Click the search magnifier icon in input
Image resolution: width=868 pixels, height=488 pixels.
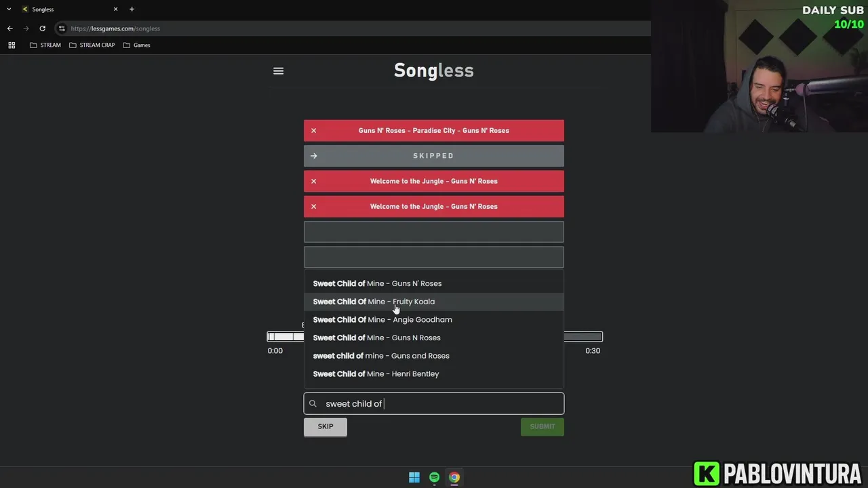click(x=313, y=403)
